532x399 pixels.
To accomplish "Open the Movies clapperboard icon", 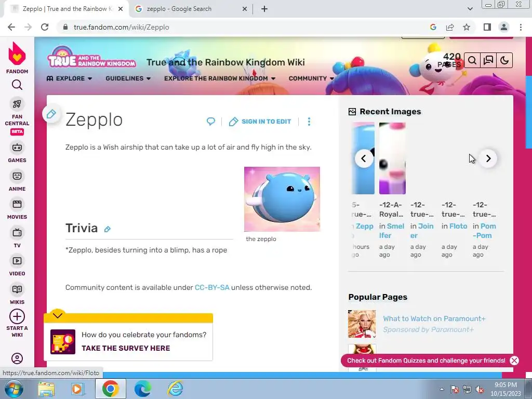I will click(x=17, y=204).
